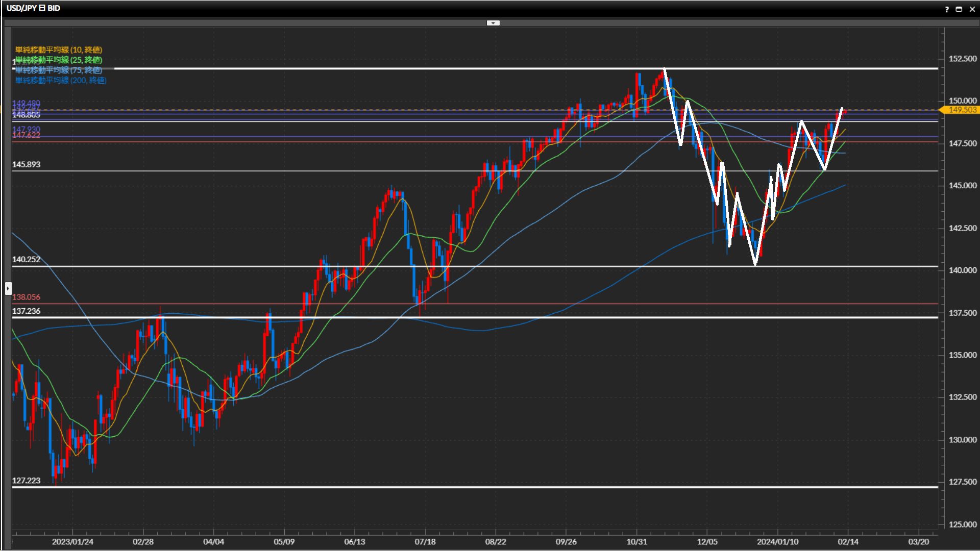Close the USD/JPY chart window

(972, 9)
